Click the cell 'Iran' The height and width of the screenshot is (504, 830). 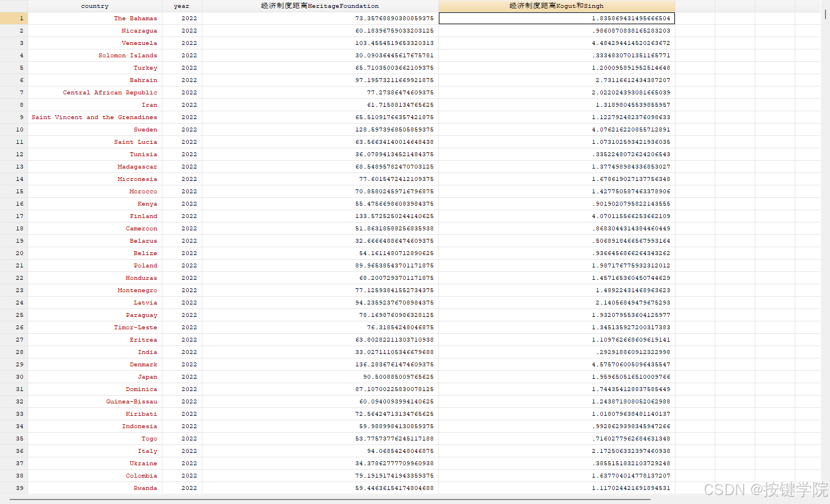95,105
